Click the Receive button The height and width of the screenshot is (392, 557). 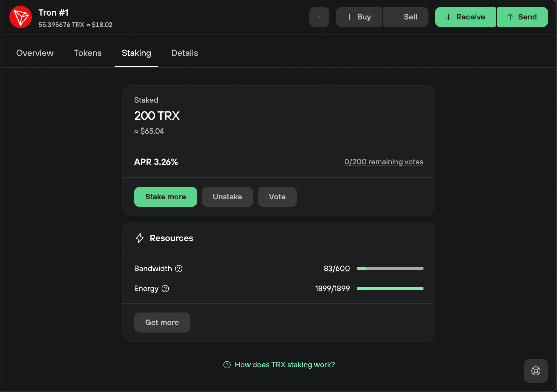[465, 17]
